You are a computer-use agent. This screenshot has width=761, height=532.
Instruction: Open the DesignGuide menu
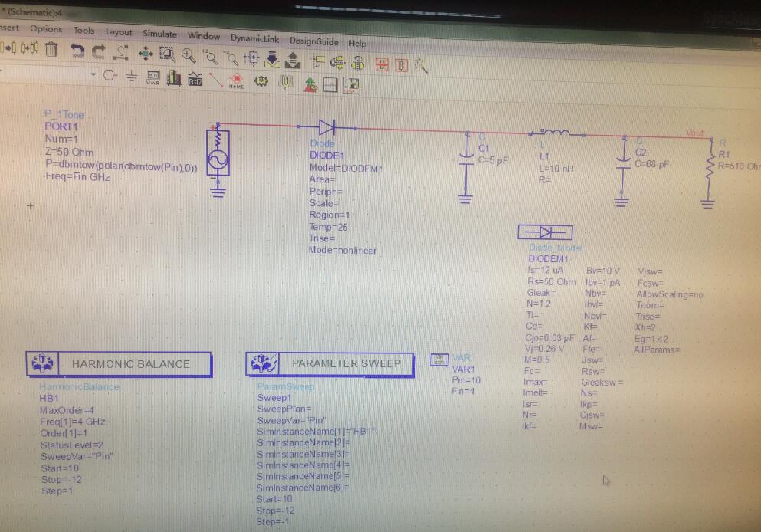[314, 41]
